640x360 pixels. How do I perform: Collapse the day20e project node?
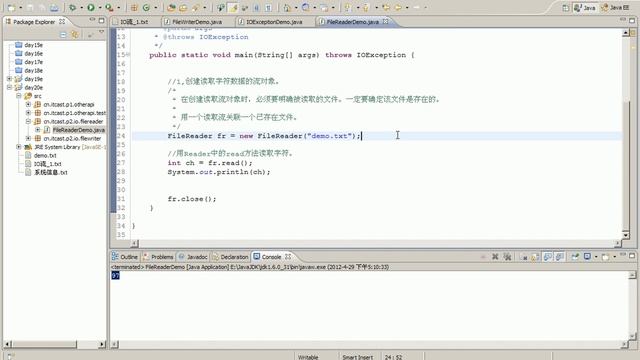9,87
